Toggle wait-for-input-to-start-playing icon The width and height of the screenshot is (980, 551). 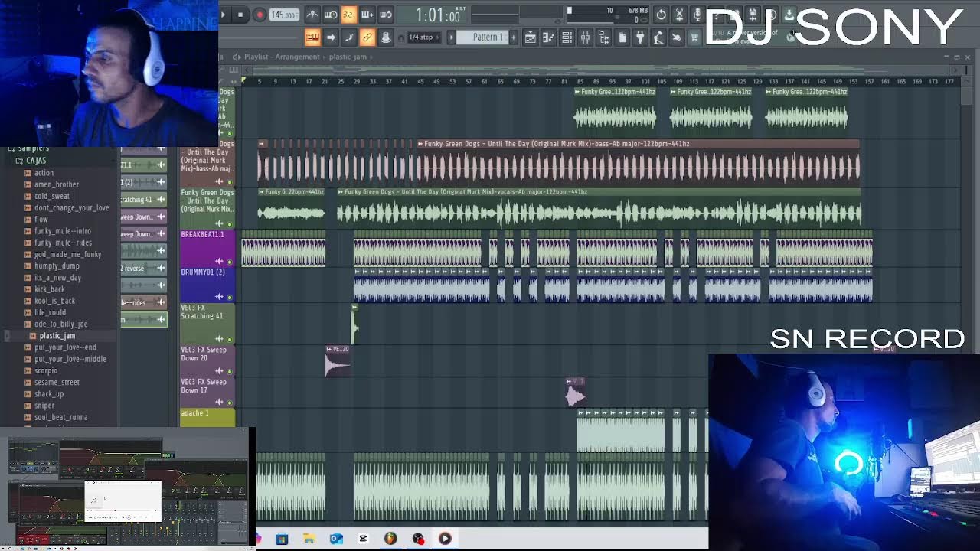coord(331,15)
